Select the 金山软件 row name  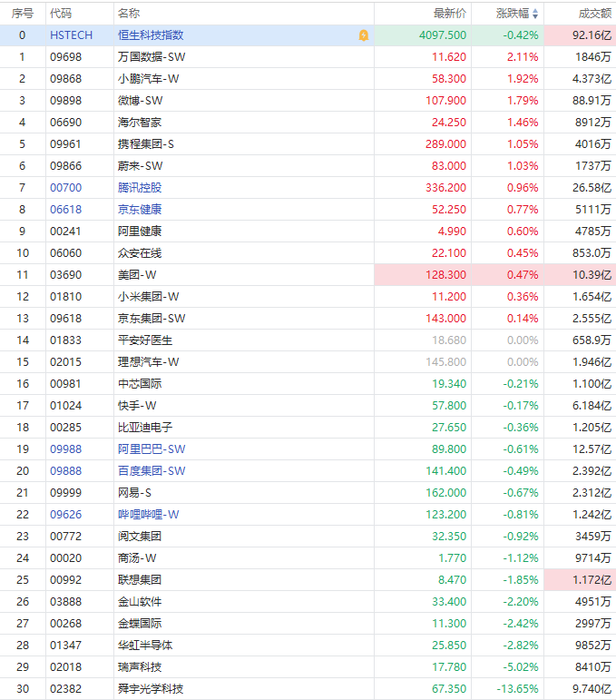point(140,602)
